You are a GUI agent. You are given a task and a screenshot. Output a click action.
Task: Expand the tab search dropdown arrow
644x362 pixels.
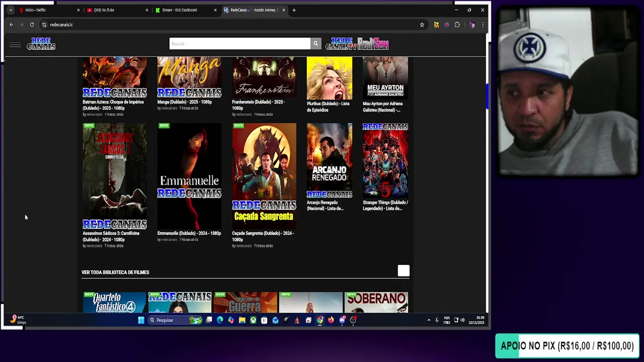pos(10,10)
